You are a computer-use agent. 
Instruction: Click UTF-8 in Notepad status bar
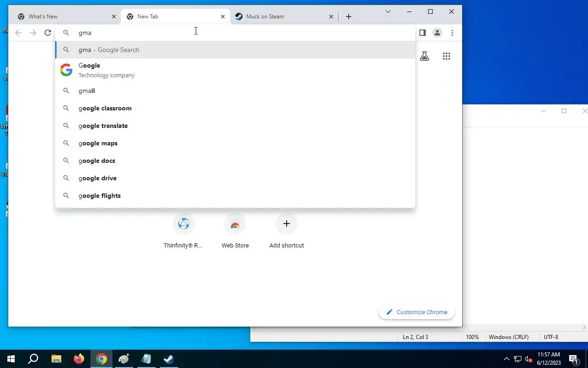click(x=551, y=337)
